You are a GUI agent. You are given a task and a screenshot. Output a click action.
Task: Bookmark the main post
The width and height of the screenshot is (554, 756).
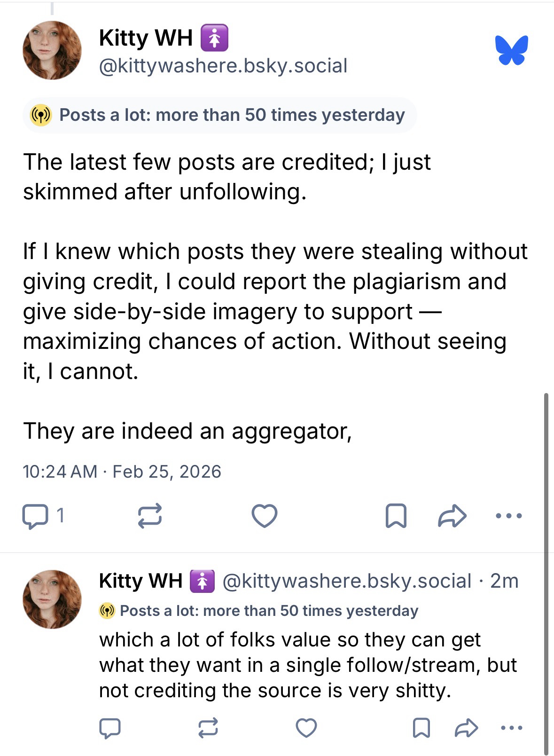click(396, 516)
